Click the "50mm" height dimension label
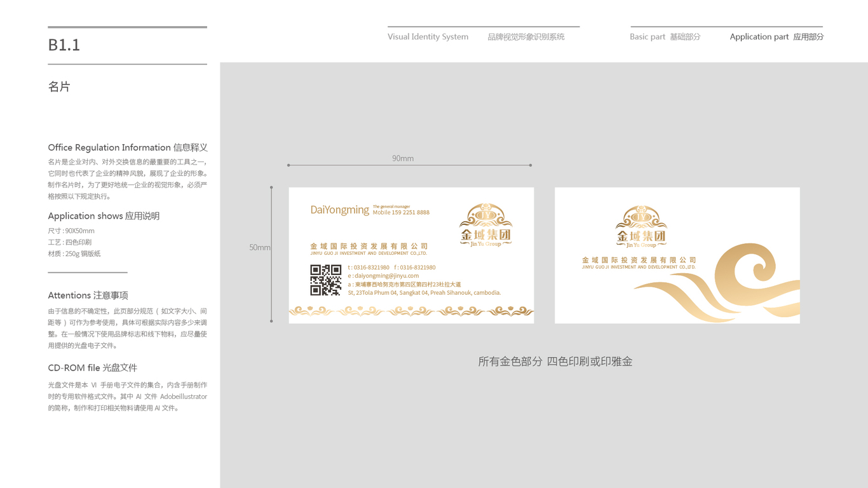This screenshot has height=488, width=868. tap(259, 247)
